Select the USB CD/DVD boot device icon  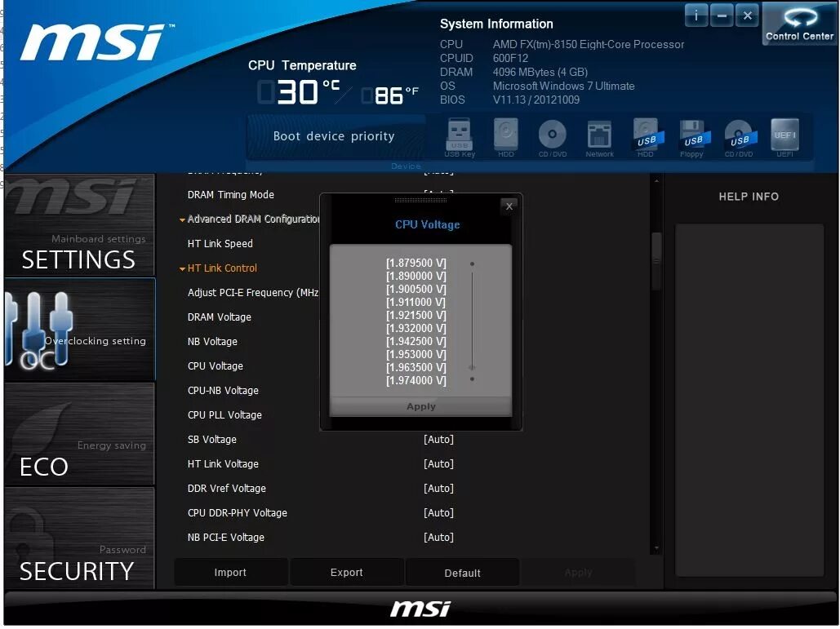(x=740, y=137)
